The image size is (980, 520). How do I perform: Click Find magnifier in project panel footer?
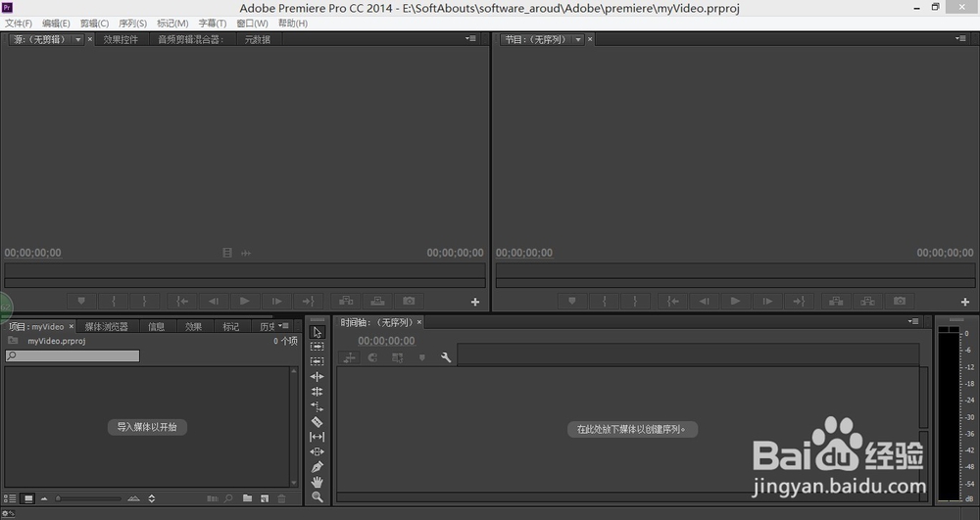tap(228, 498)
